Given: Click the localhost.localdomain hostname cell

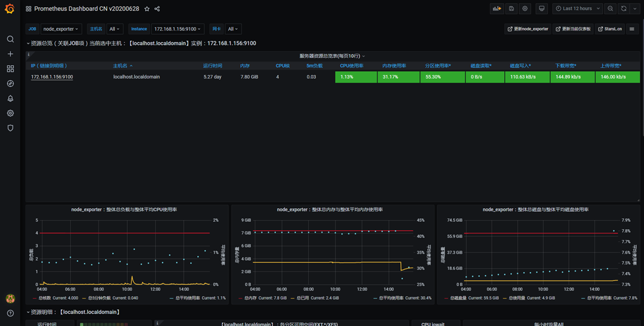Looking at the screenshot, I should tap(137, 77).
